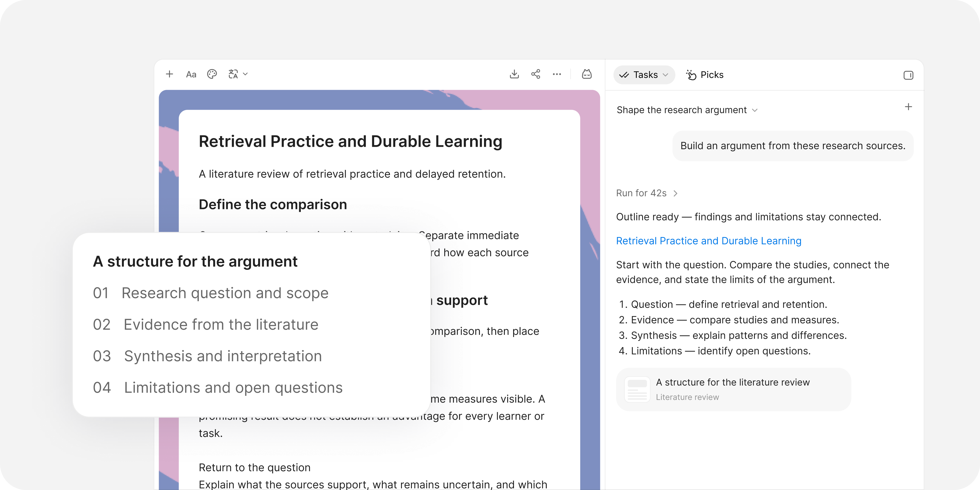This screenshot has width=980, height=490.
Task: Open the Tasks tab
Action: point(644,75)
